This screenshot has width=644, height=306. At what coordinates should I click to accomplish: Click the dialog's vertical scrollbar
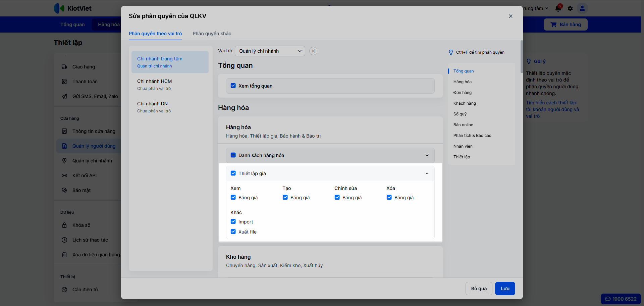pyautogui.click(x=522, y=57)
